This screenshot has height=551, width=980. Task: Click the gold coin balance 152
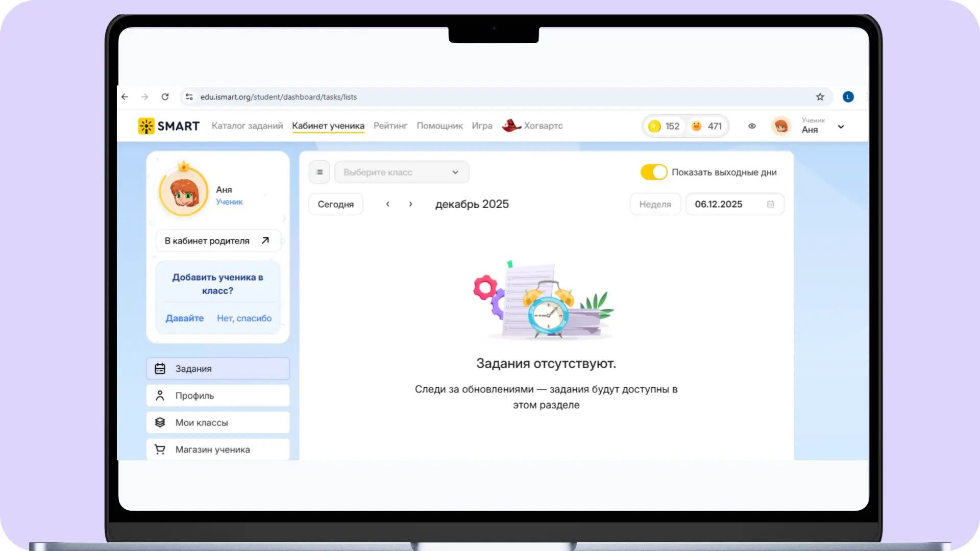[664, 126]
